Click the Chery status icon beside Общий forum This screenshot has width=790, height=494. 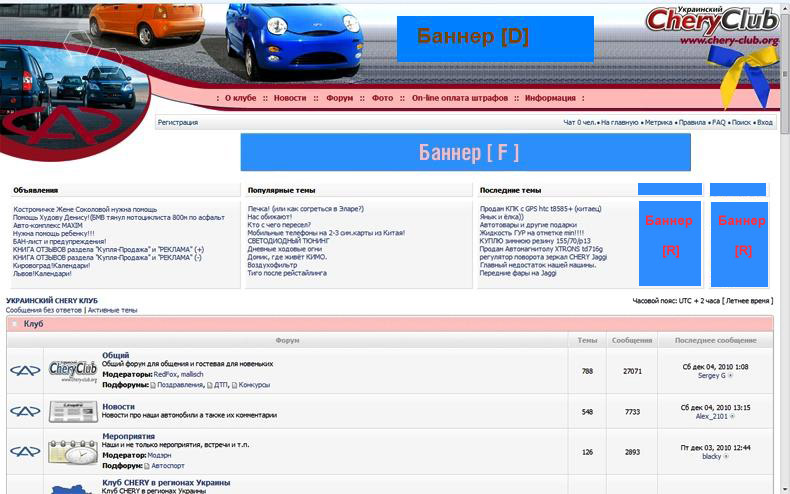24,371
